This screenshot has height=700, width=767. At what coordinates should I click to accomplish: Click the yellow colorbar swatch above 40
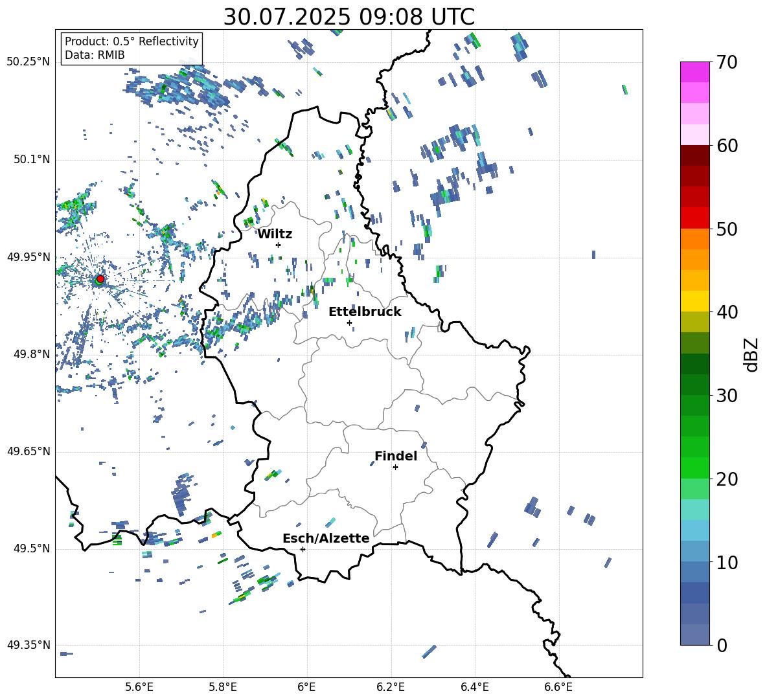pyautogui.click(x=694, y=301)
